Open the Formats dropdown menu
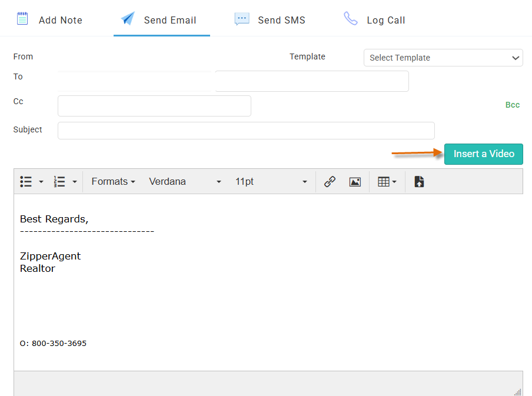 114,182
